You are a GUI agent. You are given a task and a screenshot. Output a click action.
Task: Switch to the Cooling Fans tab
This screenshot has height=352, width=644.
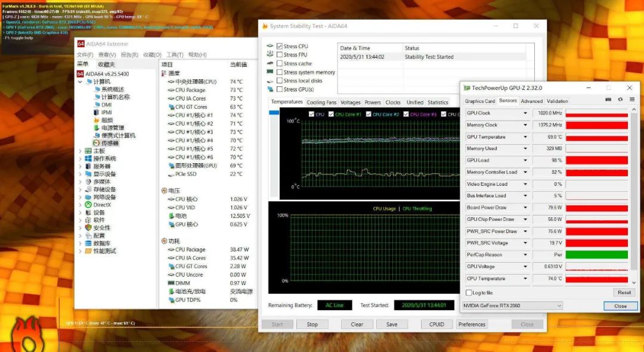pos(321,102)
